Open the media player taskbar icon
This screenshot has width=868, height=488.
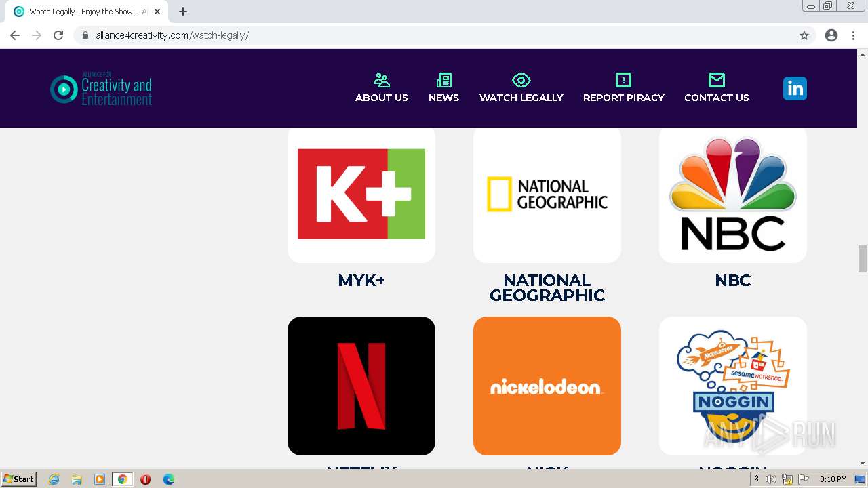point(100,479)
